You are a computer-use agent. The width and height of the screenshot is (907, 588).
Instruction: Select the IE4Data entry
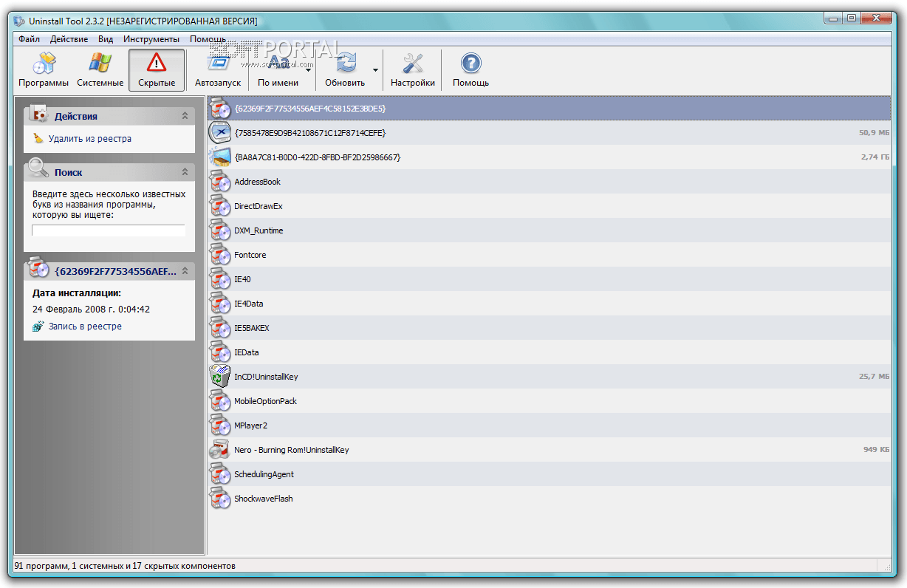(x=549, y=304)
